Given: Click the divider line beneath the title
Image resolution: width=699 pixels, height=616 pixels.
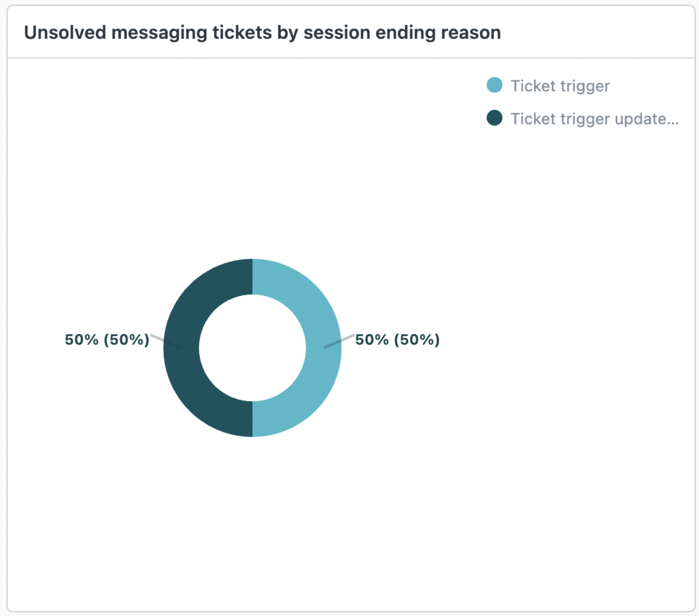Looking at the screenshot, I should [x=351, y=58].
